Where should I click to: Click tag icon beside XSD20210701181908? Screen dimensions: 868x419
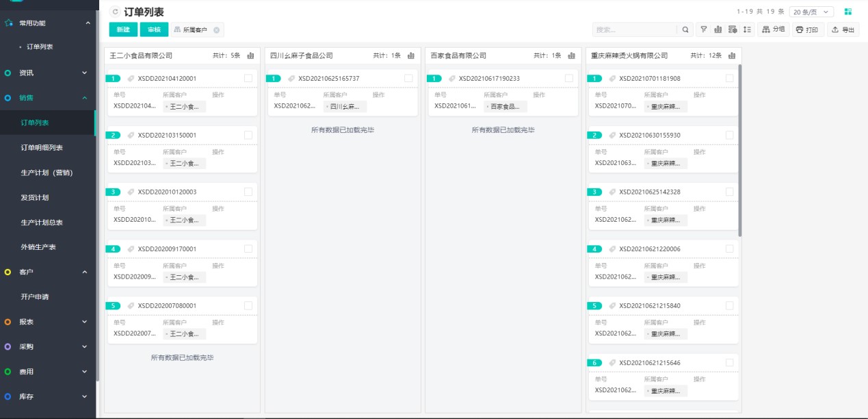(612, 78)
